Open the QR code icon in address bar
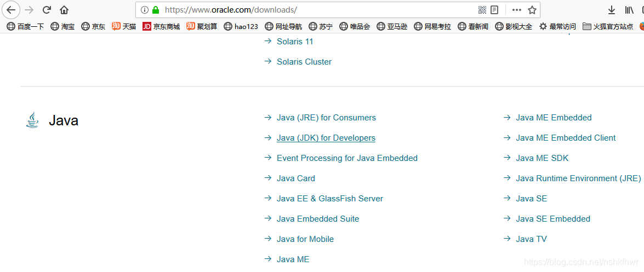 [482, 9]
